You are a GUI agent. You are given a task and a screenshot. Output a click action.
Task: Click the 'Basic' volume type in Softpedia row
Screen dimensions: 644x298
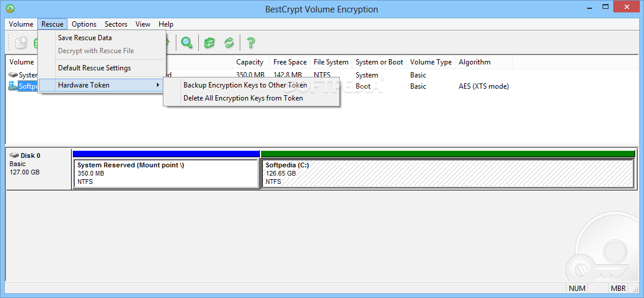coord(418,86)
